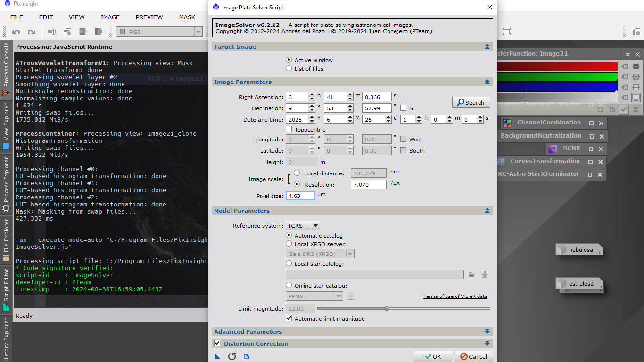
Task: Click the Undo arrow in the main toolbar
Action: pyautogui.click(x=16, y=32)
